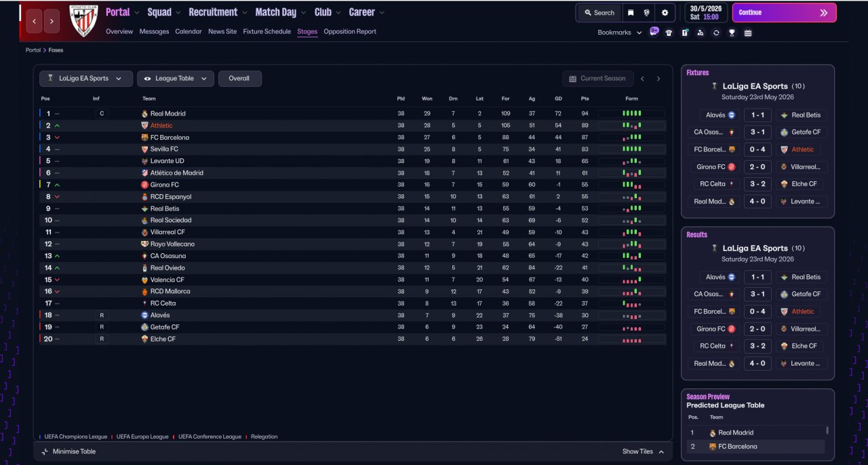Click Real Madrid's form bars
The image size is (868, 465).
(x=631, y=113)
